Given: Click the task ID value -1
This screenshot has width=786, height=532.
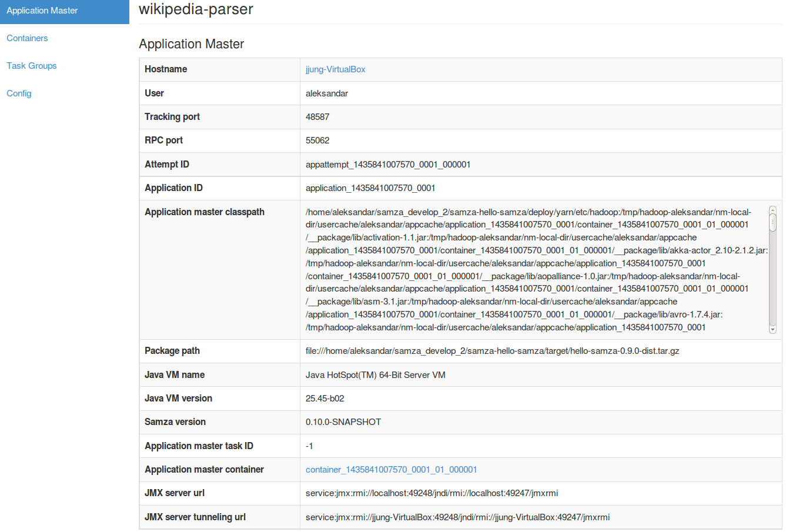Looking at the screenshot, I should point(309,446).
